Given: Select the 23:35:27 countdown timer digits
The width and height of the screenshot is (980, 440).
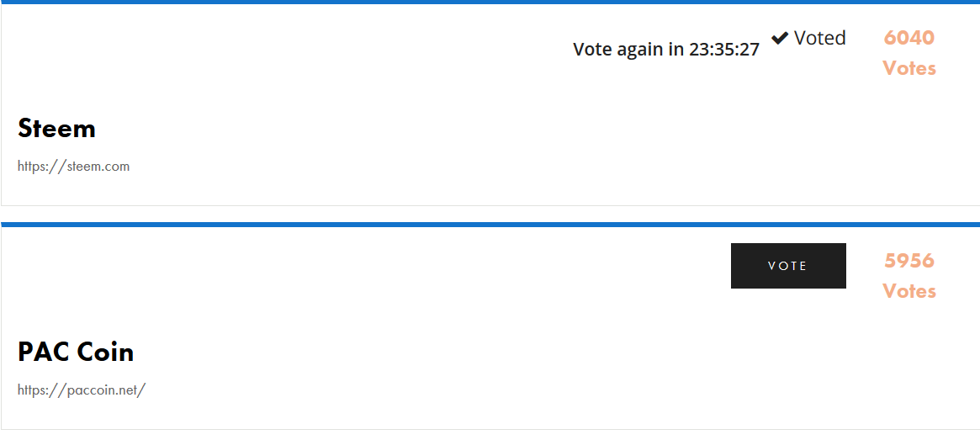Looking at the screenshot, I should tap(724, 49).
